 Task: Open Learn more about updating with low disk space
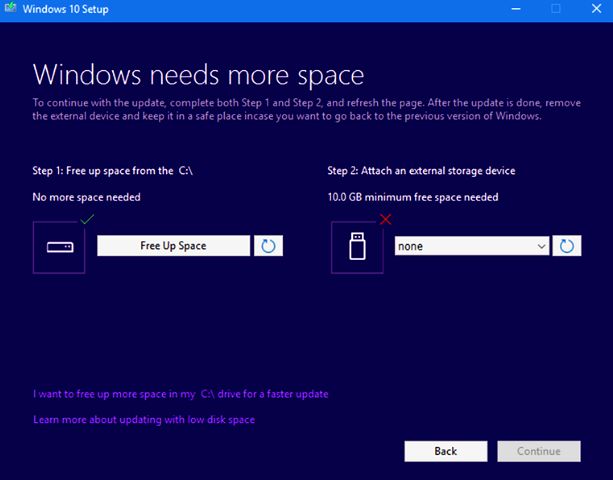(144, 419)
